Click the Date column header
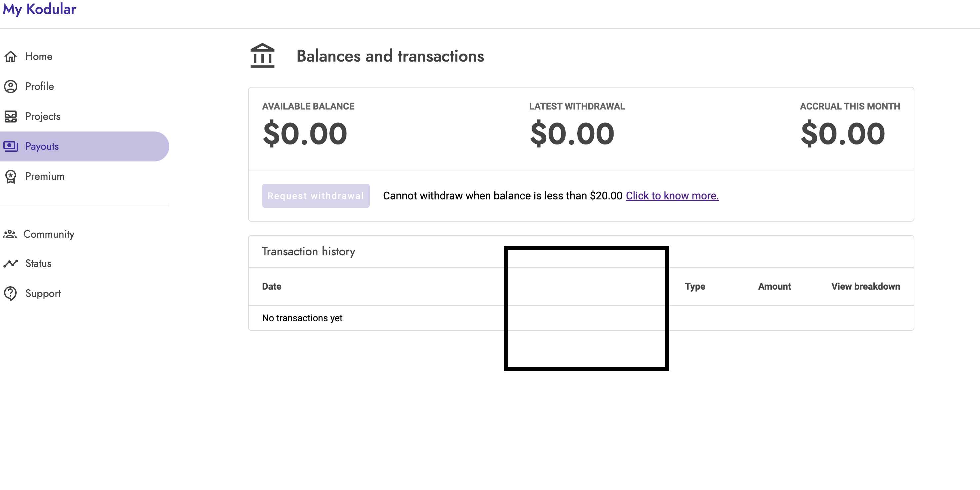The height and width of the screenshot is (490, 980). click(x=271, y=286)
